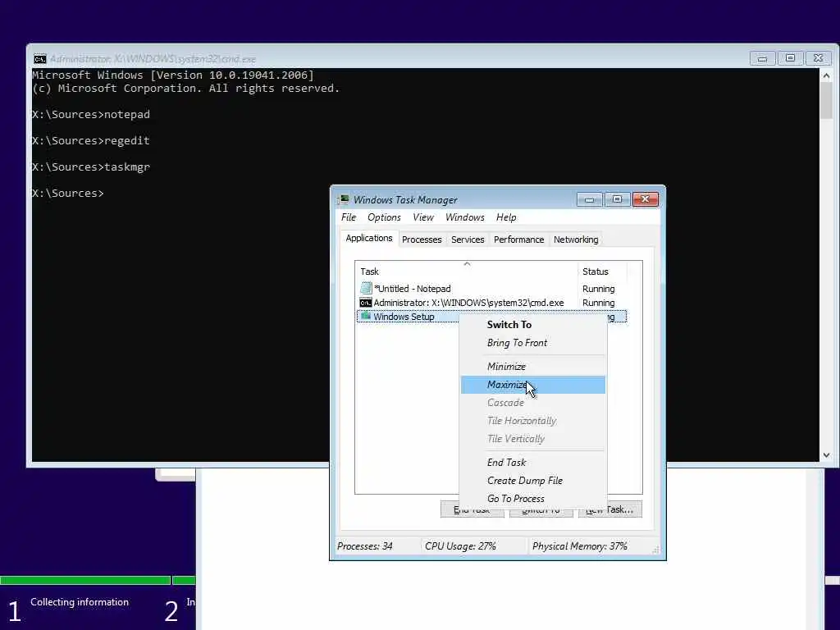Switch to the Applications tab
Image resolution: width=840 pixels, height=630 pixels.
click(x=368, y=239)
